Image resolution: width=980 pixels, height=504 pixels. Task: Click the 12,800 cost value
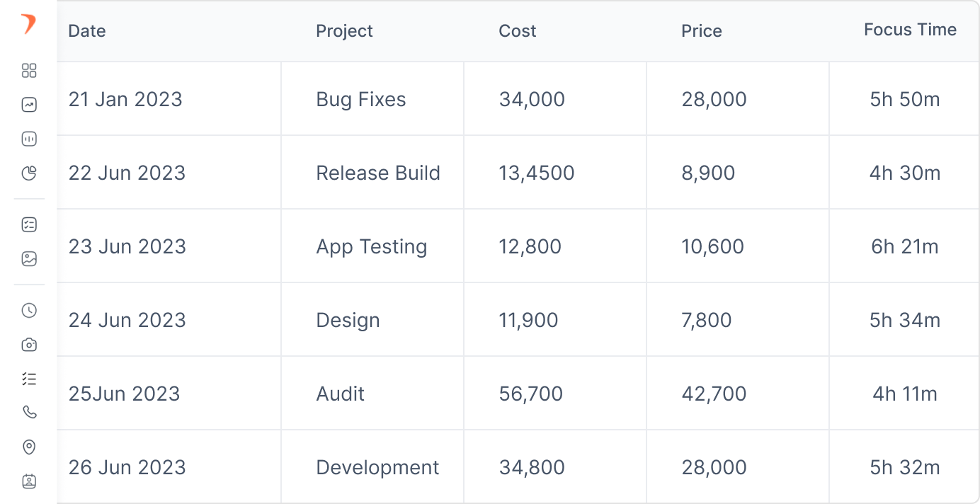(x=530, y=246)
